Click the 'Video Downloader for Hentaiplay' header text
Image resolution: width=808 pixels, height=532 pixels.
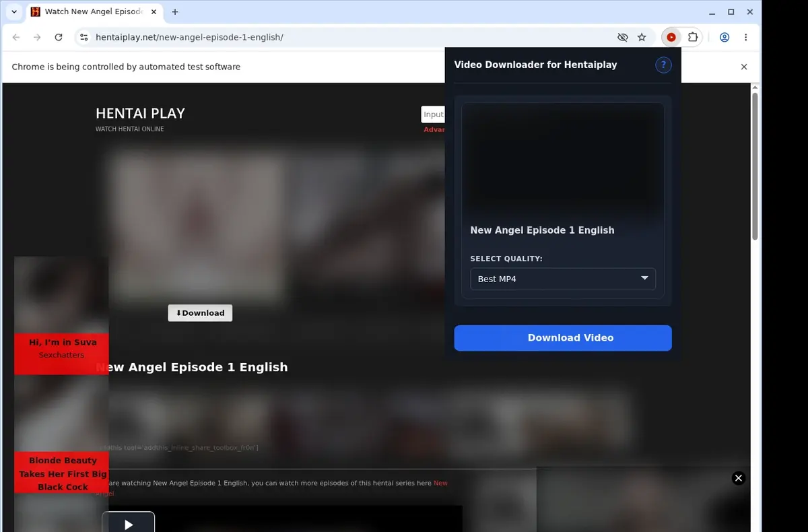click(535, 65)
